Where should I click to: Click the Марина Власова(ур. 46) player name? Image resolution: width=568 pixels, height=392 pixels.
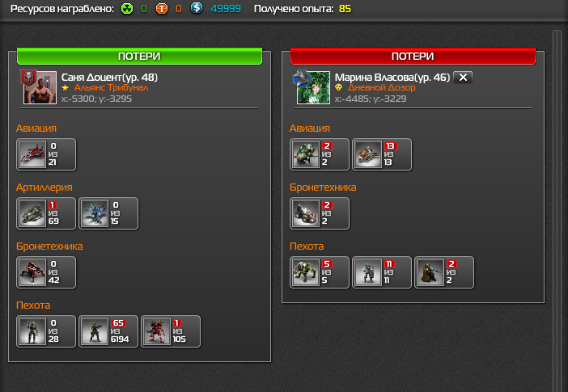pyautogui.click(x=392, y=77)
